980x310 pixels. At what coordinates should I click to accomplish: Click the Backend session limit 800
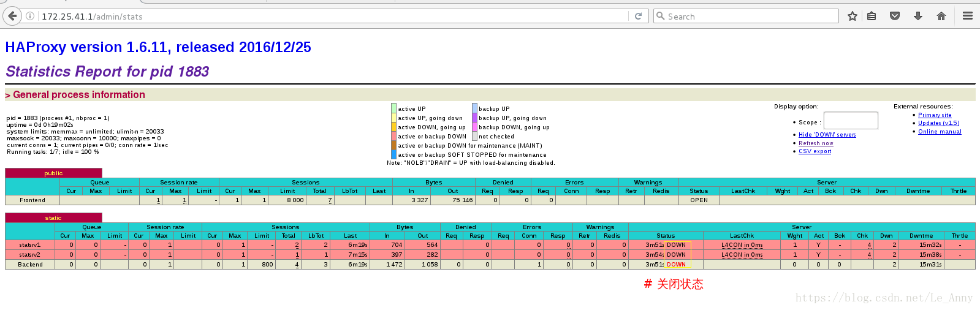[267, 265]
